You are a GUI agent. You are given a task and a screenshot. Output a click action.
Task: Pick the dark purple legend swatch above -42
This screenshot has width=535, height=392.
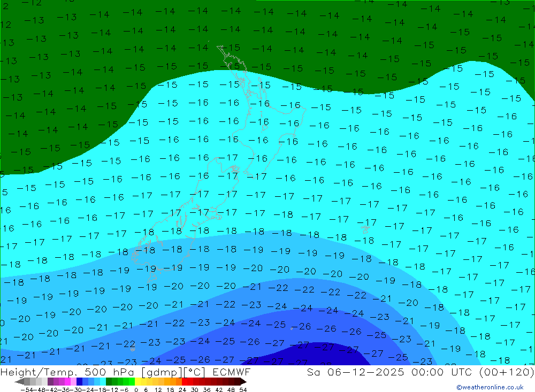click(50, 381)
